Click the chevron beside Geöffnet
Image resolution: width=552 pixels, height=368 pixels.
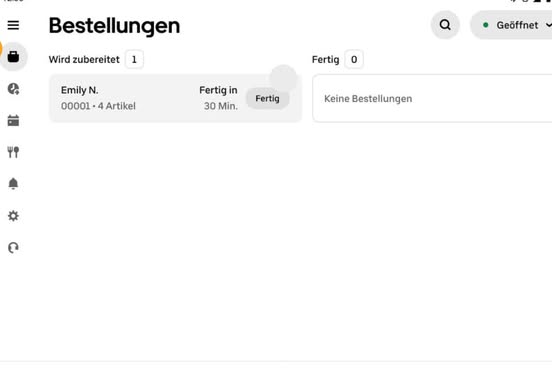click(x=548, y=25)
